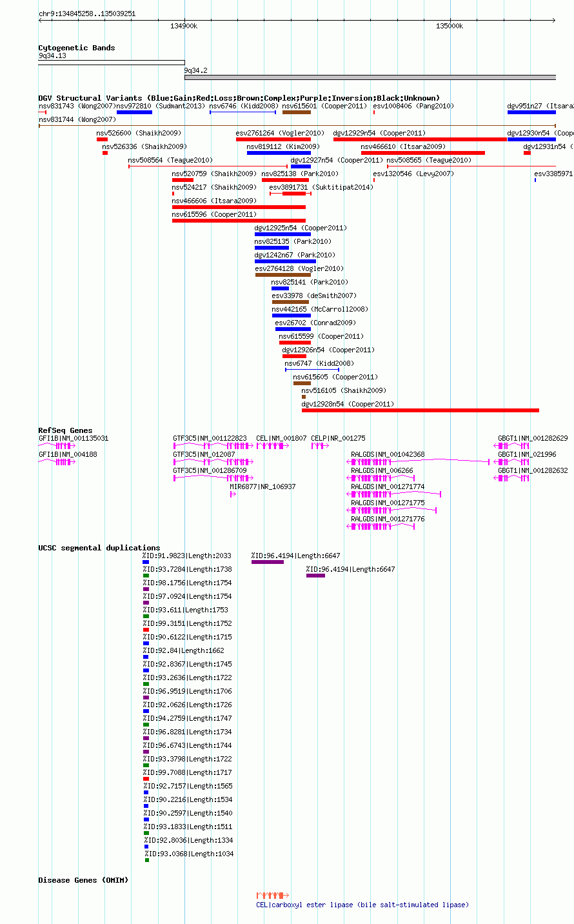Open the long nsv831744 (Wong2007) variant
The height and width of the screenshot is (924, 574).
(297, 126)
